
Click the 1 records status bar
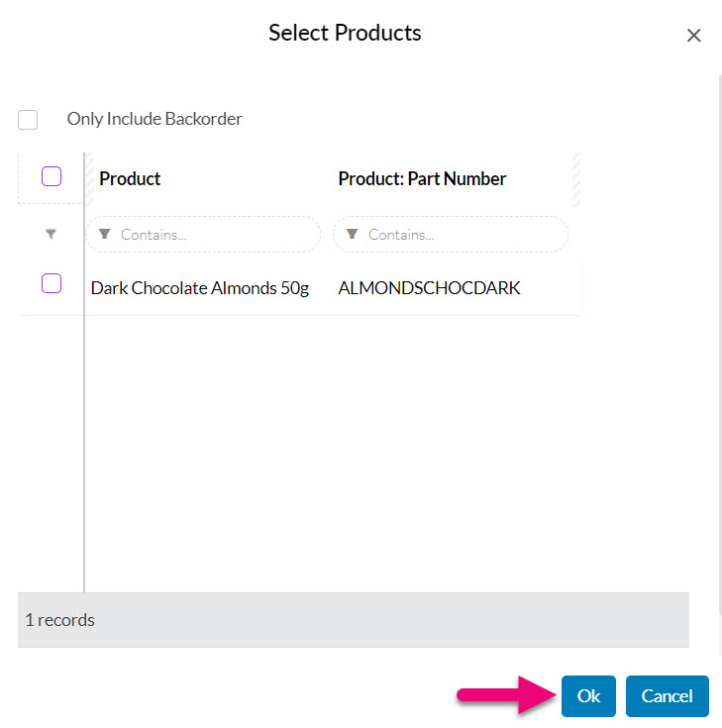[354, 620]
